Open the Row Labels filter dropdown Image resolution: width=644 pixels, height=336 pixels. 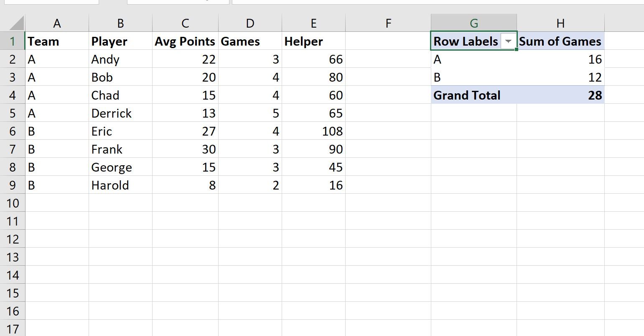[508, 41]
